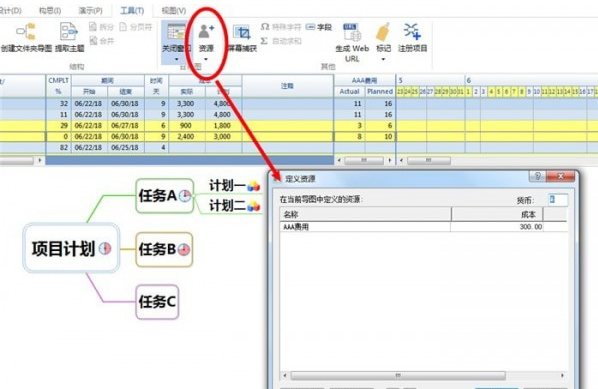
Task: Click the CMPLT column header
Action: pos(58,80)
